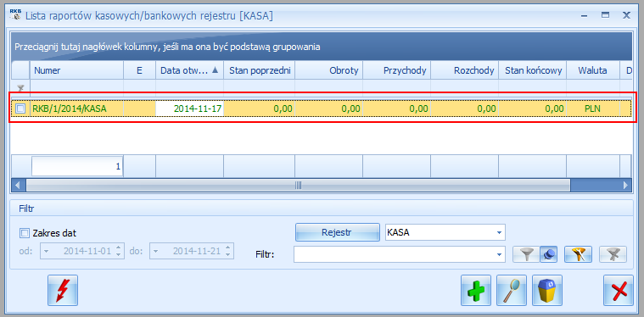This screenshot has width=644, height=317.
Task: Click the Waluta column header
Action: tap(592, 70)
